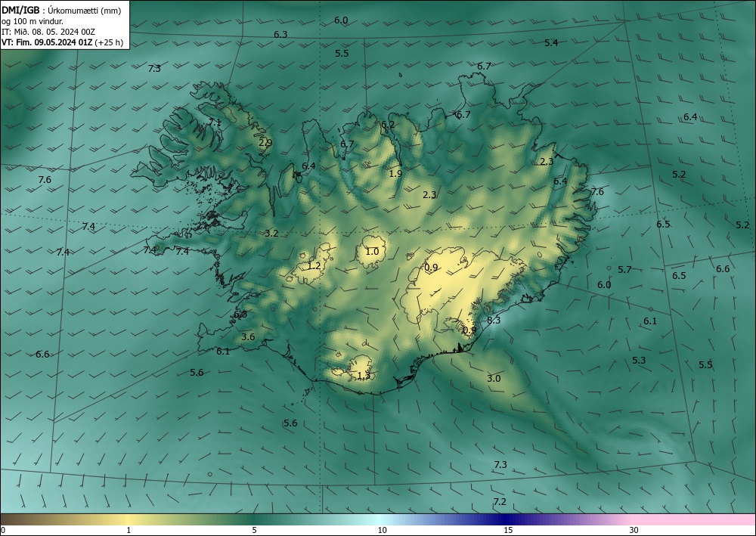Click the 1.9 value in north Iceland
Viewport: 756px width, 536px height.
point(395,174)
